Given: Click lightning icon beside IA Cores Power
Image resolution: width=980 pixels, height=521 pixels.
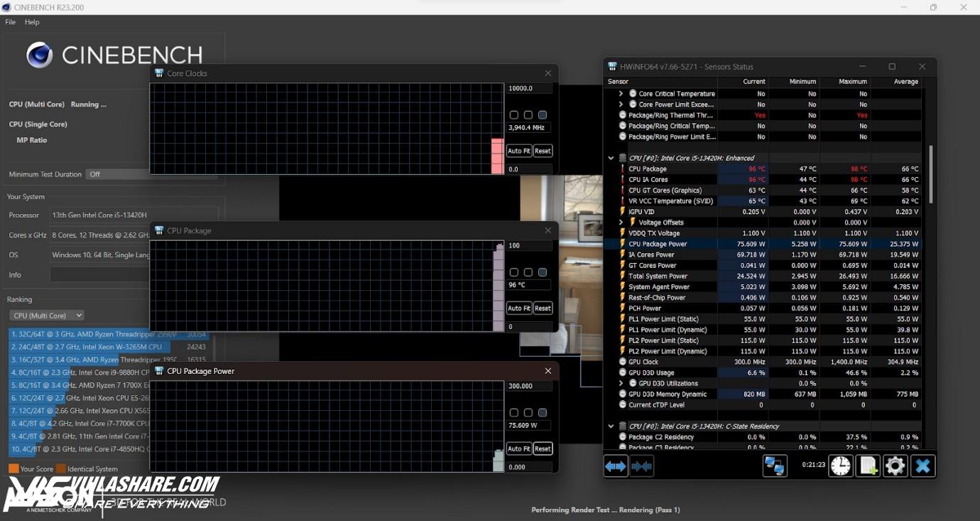Looking at the screenshot, I should click(623, 254).
